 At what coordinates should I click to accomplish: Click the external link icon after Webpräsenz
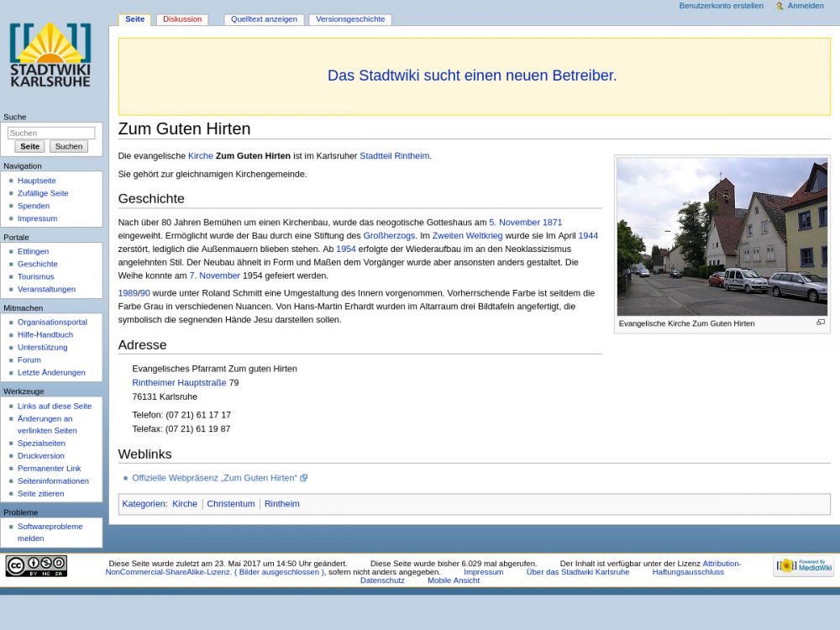click(x=304, y=478)
